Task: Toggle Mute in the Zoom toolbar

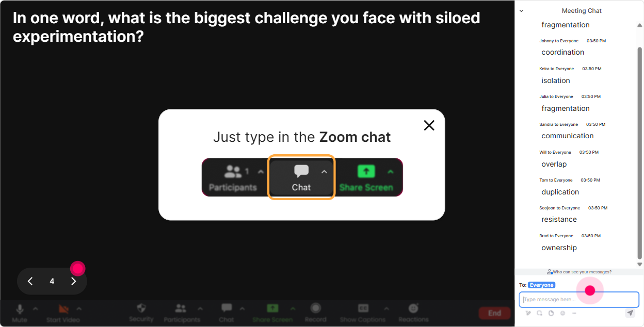Action: [20, 313]
